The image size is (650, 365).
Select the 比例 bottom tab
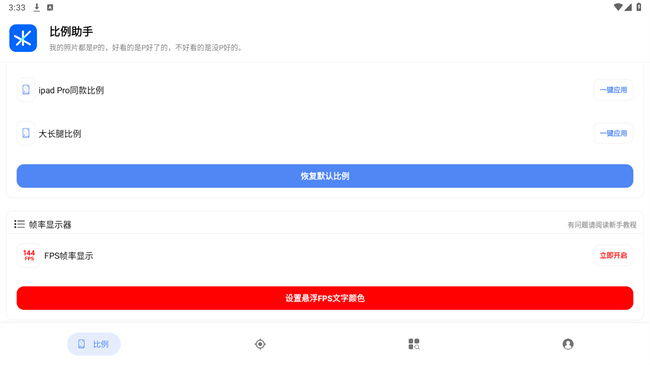click(94, 344)
